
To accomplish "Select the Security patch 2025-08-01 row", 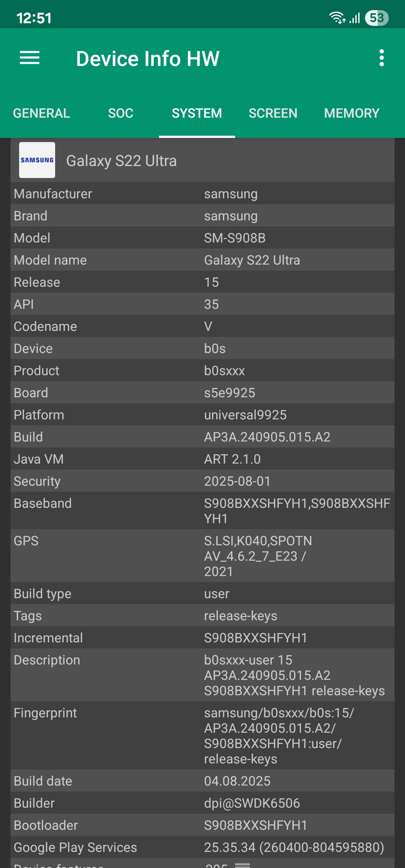I will pos(202,481).
